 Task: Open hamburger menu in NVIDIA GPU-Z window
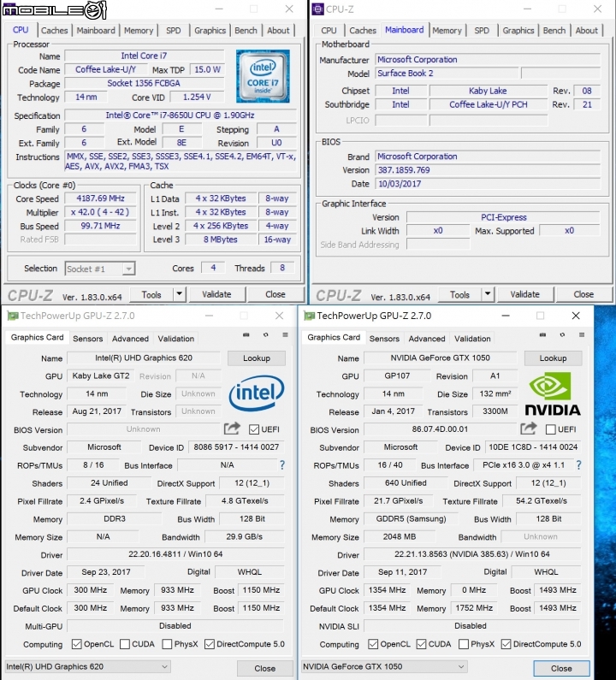click(582, 334)
